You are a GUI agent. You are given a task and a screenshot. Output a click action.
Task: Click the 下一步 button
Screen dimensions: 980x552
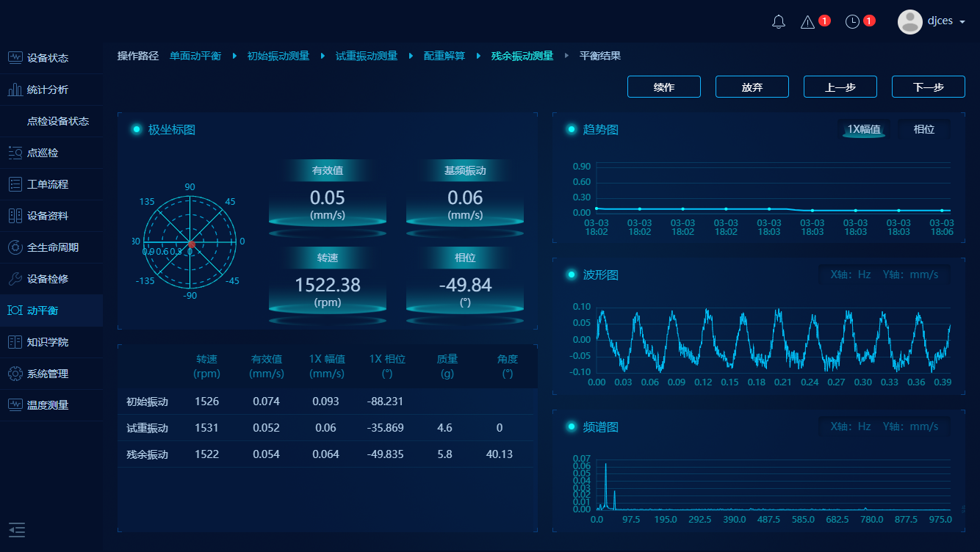928,87
